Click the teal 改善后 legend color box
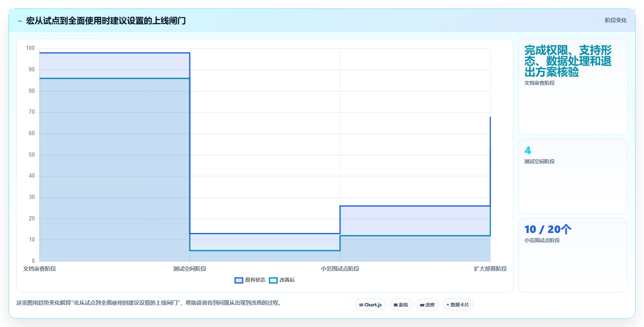Viewport: 644px width, 327px height. pos(273,280)
